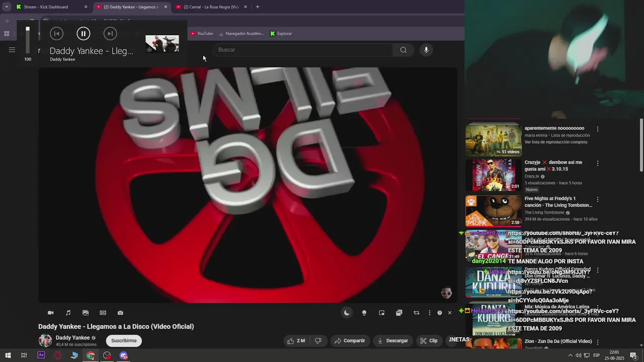Open the YouTube hamburger guide menu
644x362 pixels.
tap(12, 50)
